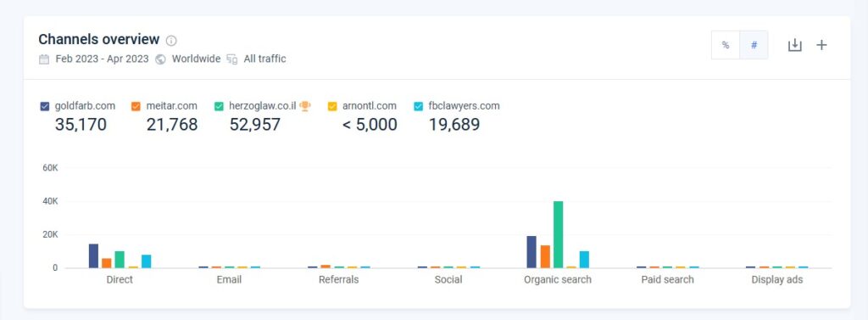Click the Worldwide region label
This screenshot has width=868, height=320.
(x=196, y=59)
